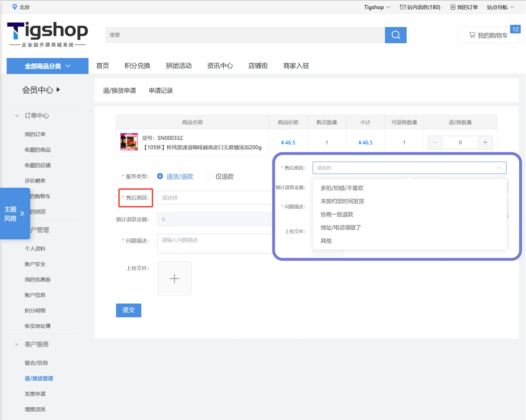Click the shopping cart icon
Viewport: 526px width, 420px height.
tap(472, 35)
